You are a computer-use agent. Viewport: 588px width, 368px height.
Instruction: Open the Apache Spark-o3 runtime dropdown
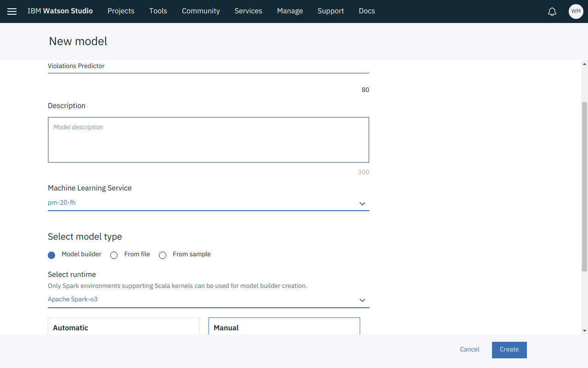pyautogui.click(x=209, y=299)
